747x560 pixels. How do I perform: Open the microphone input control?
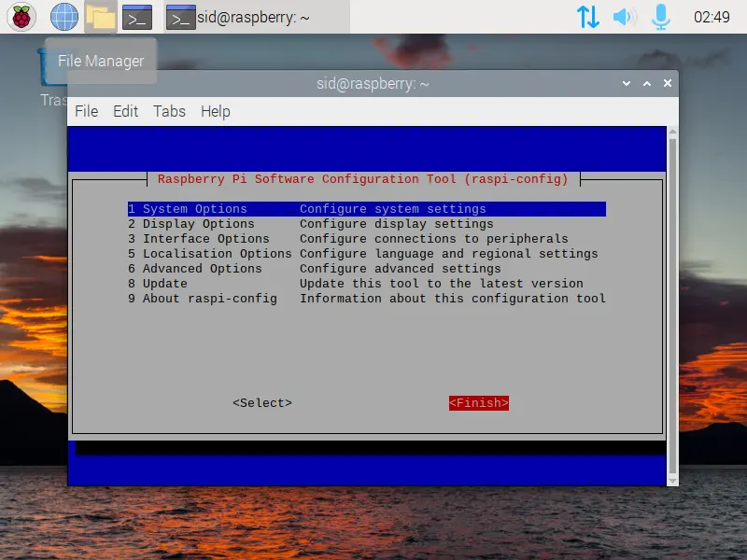661,17
